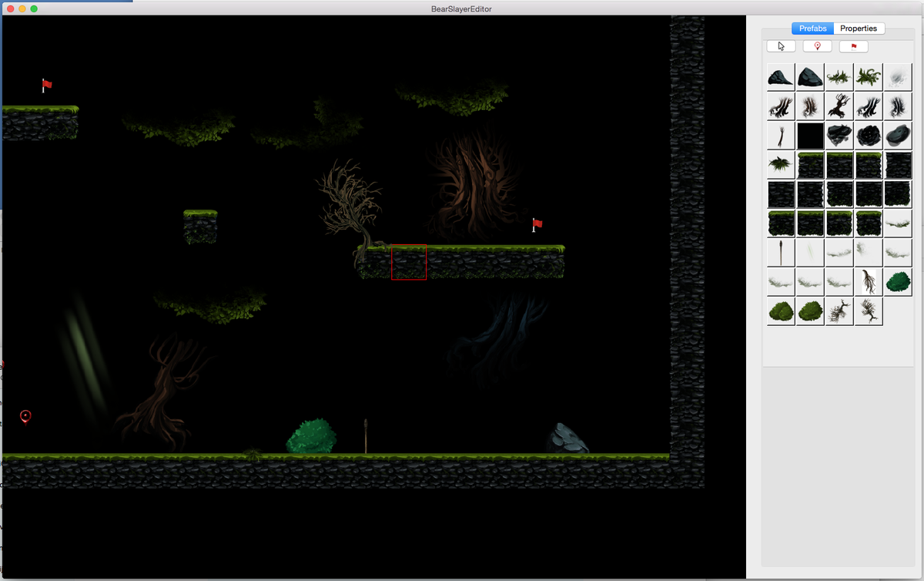Select the small floating grass block in canvas
This screenshot has width=924, height=581.
(x=200, y=226)
